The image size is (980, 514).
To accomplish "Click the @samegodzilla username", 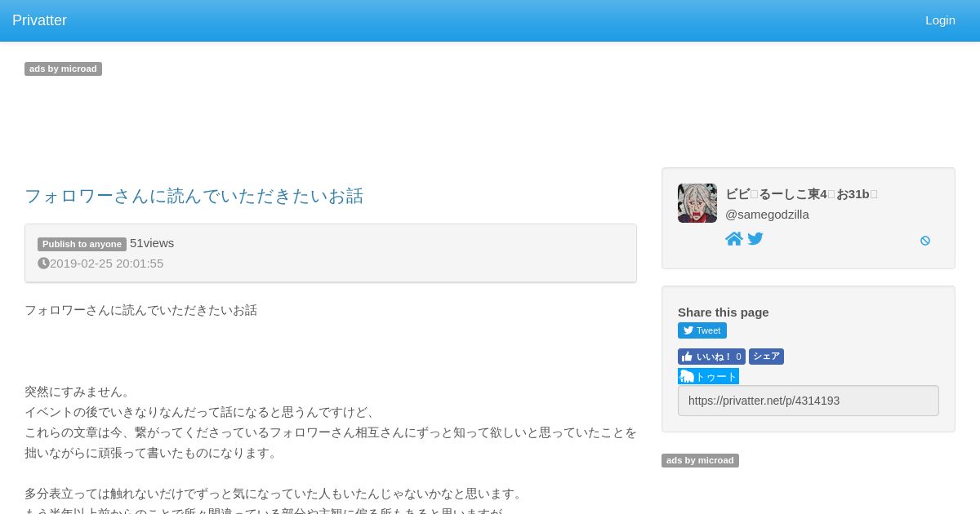I will click(x=767, y=215).
